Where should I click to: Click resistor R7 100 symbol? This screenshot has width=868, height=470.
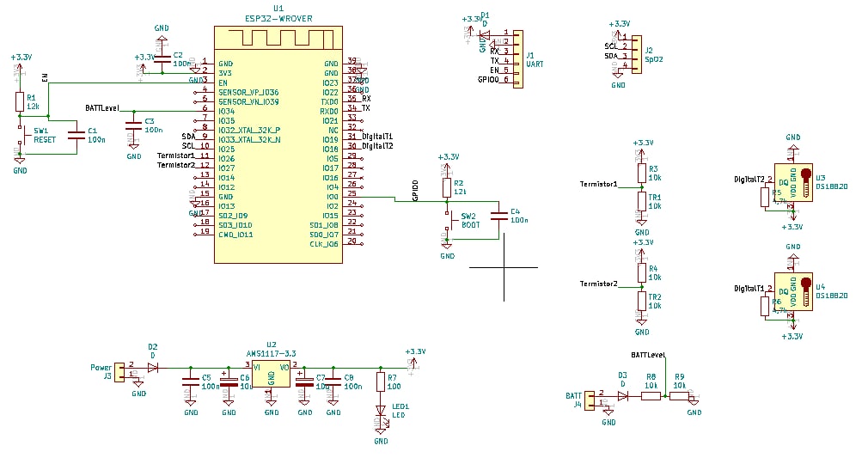pos(381,382)
